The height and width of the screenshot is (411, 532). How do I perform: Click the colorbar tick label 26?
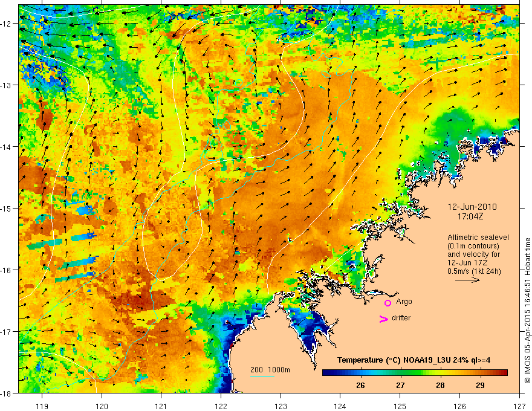(360, 386)
